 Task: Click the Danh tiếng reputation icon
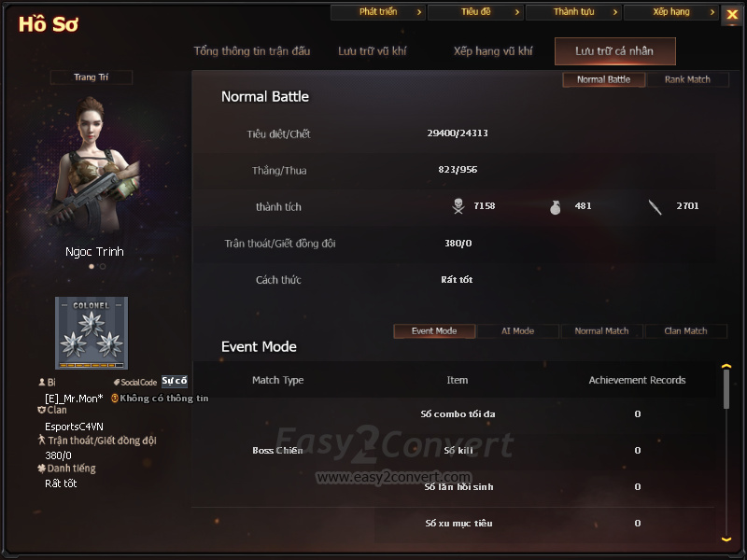point(41,469)
